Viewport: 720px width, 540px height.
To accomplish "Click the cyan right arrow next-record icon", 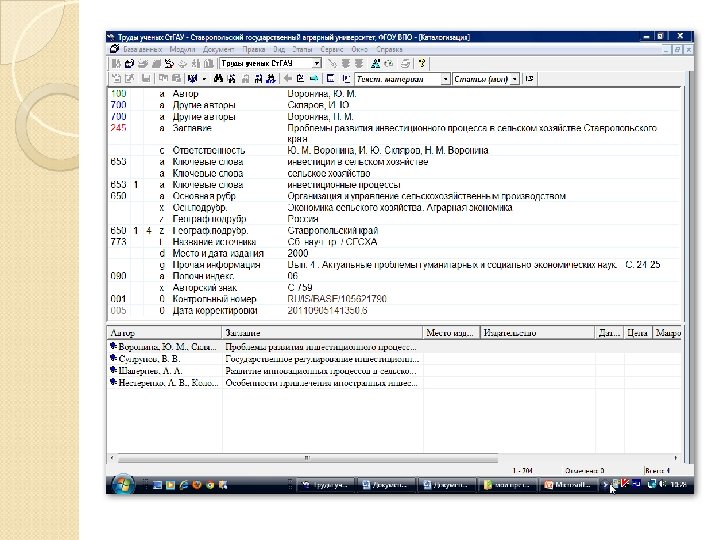I will coord(314,79).
